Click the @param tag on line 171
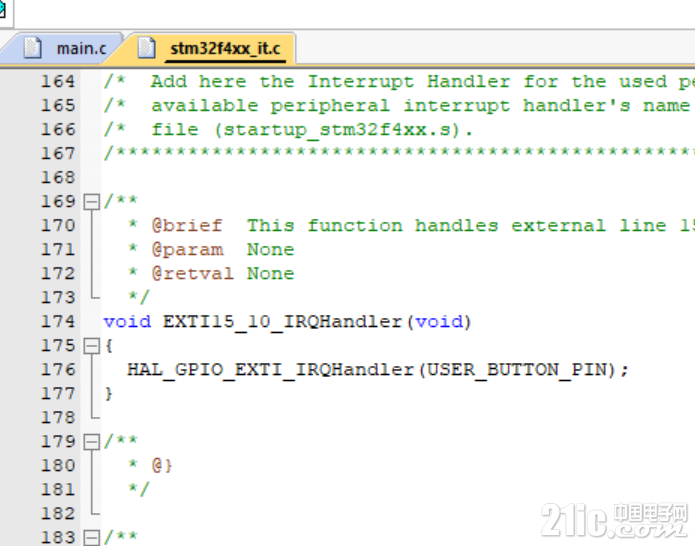The image size is (695, 546). (187, 250)
